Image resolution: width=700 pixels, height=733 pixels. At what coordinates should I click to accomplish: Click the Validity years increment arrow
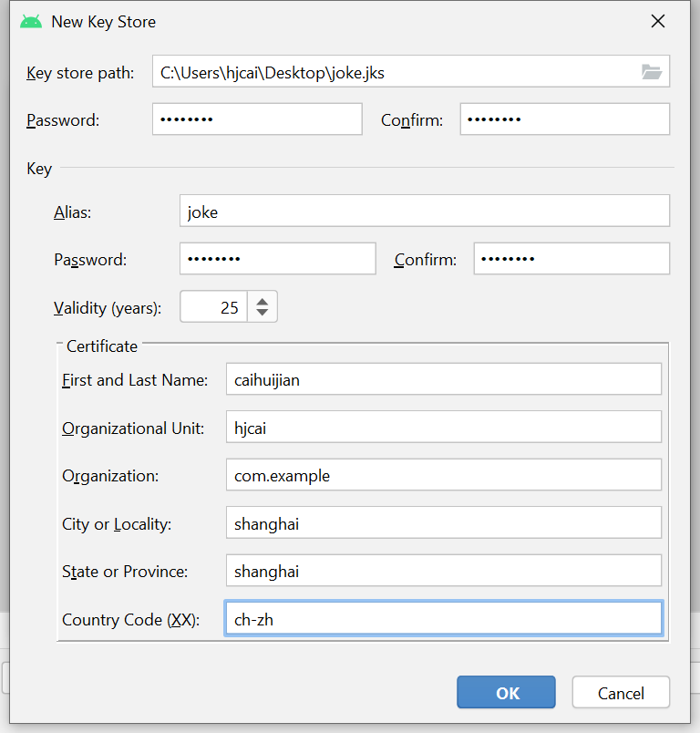click(x=262, y=300)
